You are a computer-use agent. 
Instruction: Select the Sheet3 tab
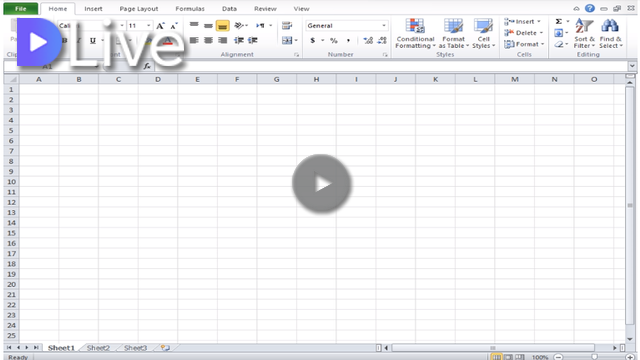tap(136, 348)
